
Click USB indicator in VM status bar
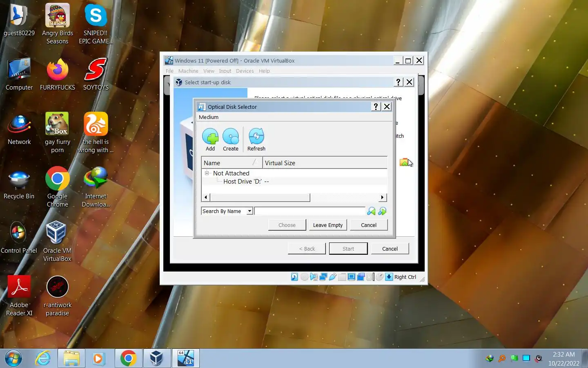coord(332,277)
